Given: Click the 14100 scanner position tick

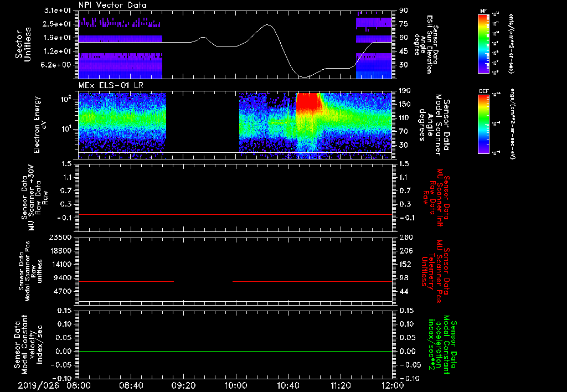Looking at the screenshot, I should tap(61, 264).
